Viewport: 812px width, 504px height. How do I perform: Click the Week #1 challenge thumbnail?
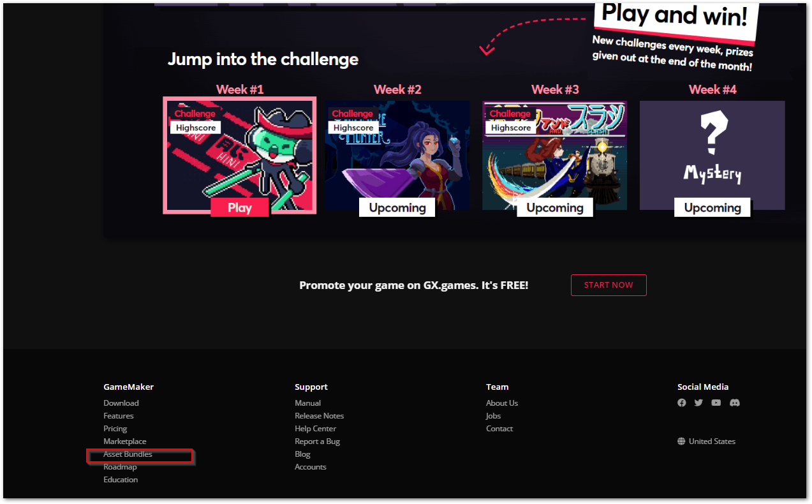pos(240,155)
